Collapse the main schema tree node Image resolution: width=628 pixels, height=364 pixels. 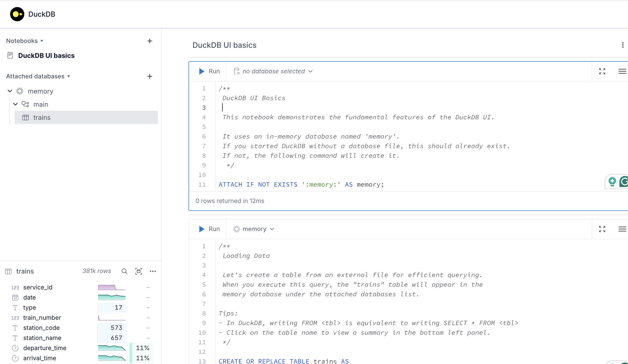(15, 104)
